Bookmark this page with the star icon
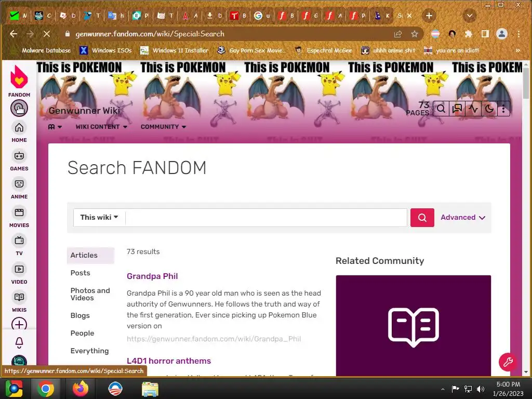The image size is (532, 399). click(414, 34)
